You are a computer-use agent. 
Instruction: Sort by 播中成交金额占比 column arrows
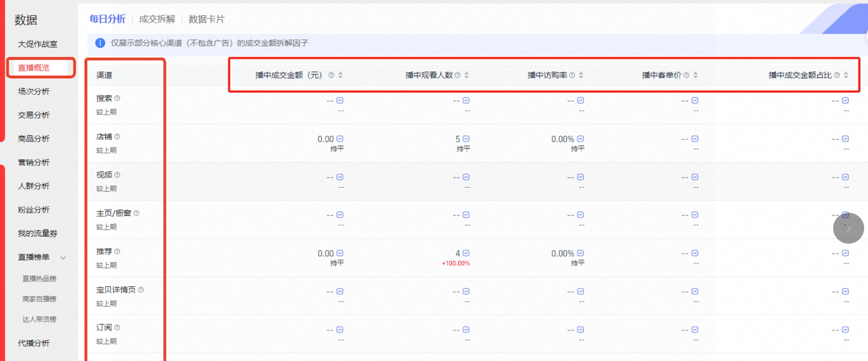coord(846,75)
